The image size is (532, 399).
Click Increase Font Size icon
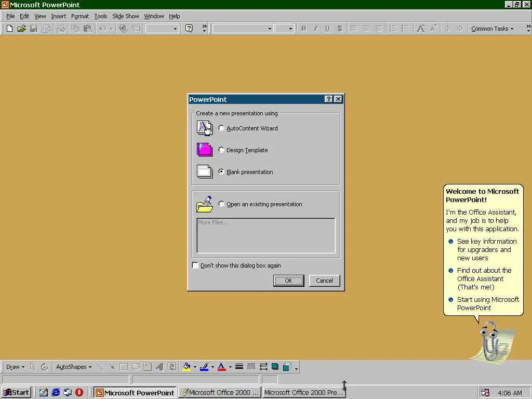(x=421, y=29)
